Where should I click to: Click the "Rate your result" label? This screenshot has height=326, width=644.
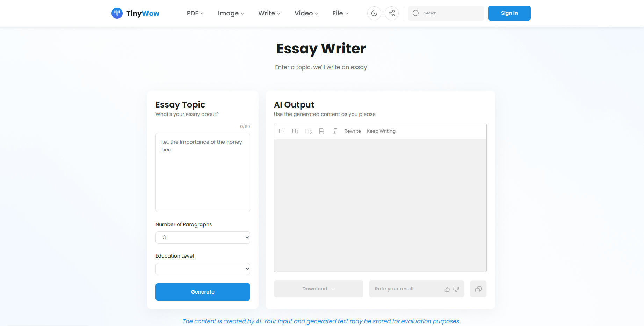click(x=394, y=289)
